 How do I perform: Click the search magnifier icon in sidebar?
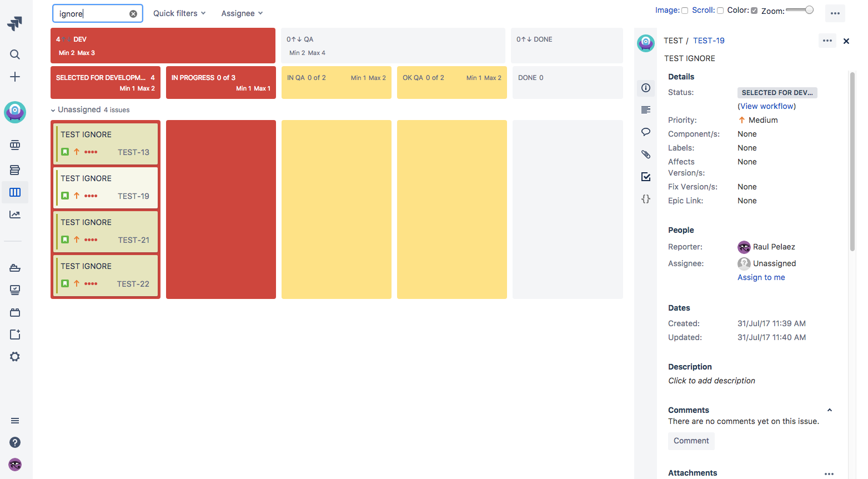click(x=15, y=54)
